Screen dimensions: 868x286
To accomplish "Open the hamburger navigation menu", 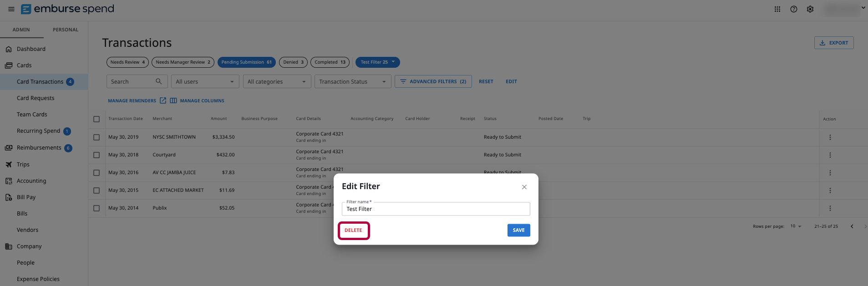I will (x=11, y=9).
